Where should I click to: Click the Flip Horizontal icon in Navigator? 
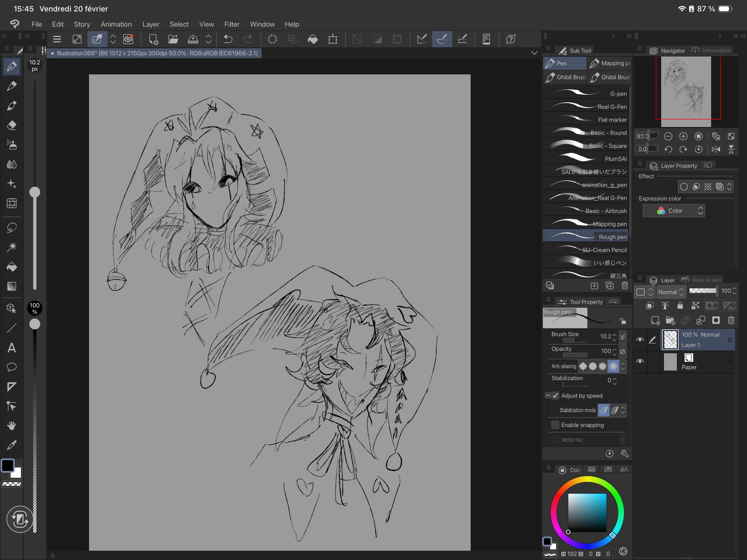(716, 149)
